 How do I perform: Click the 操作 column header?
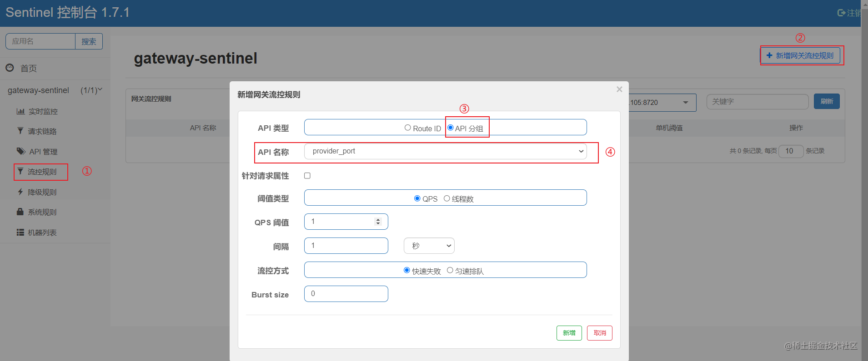(796, 128)
